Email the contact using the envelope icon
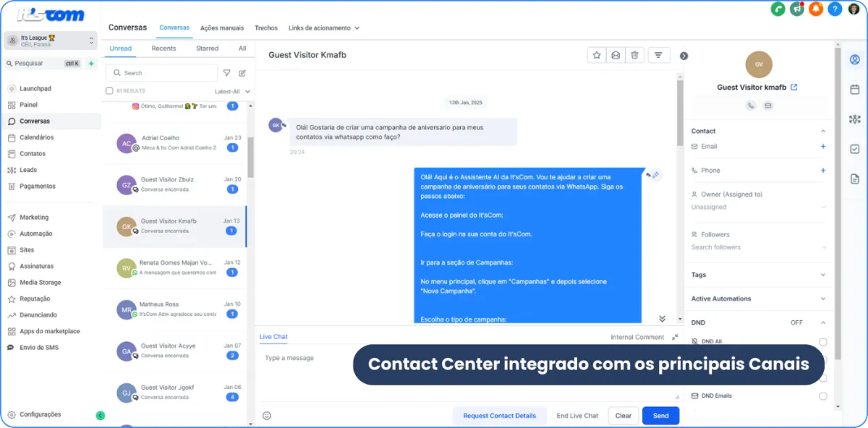This screenshot has height=428, width=868. [x=767, y=106]
